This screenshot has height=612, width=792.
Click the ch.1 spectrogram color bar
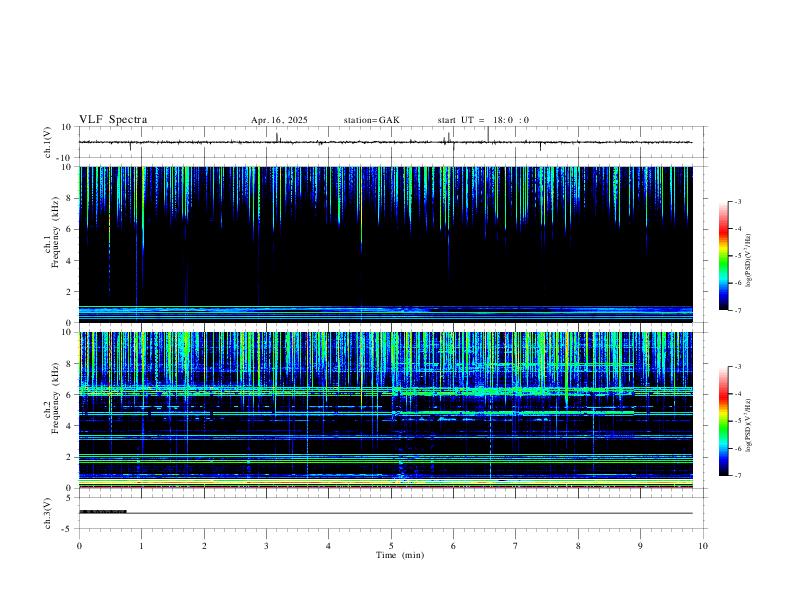tap(723, 256)
